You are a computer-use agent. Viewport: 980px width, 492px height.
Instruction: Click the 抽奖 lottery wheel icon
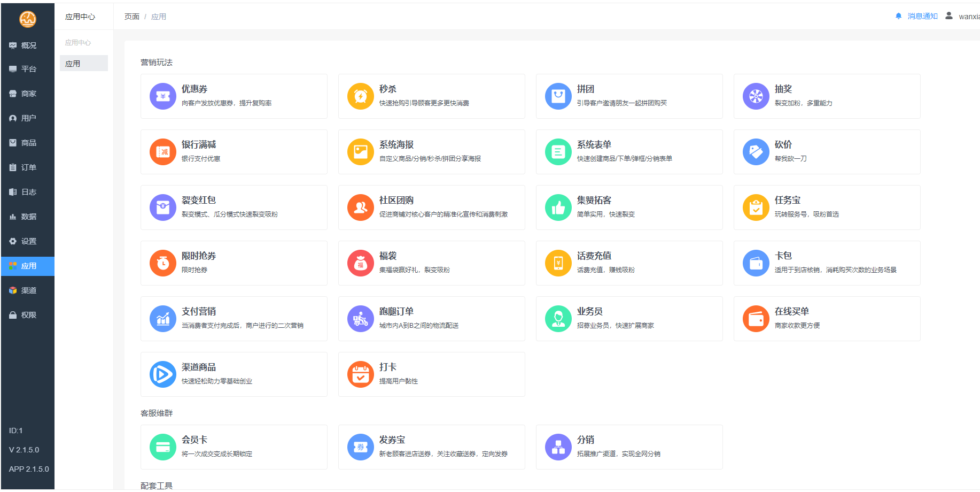(756, 96)
